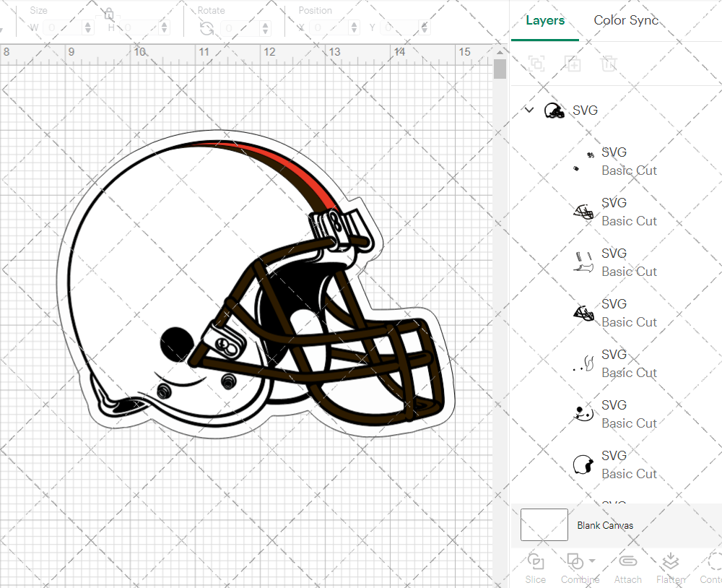722x588 pixels.
Task: Click the Contour tool
Action: pyautogui.click(x=711, y=568)
